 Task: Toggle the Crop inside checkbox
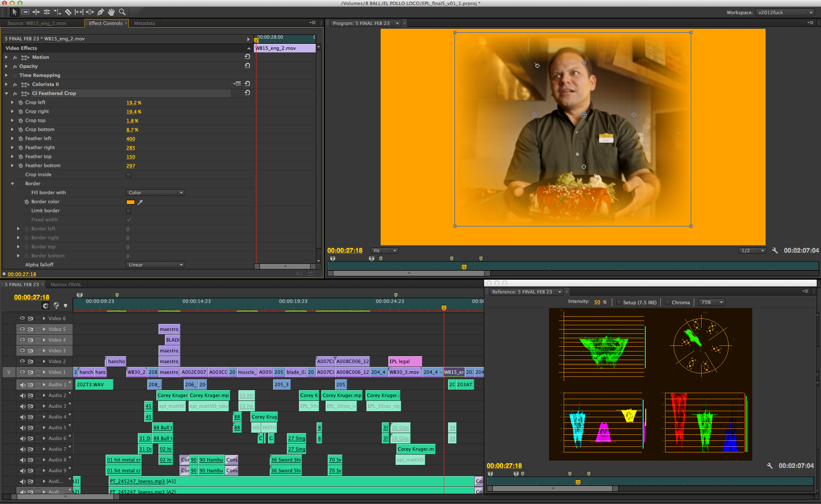tap(128, 175)
